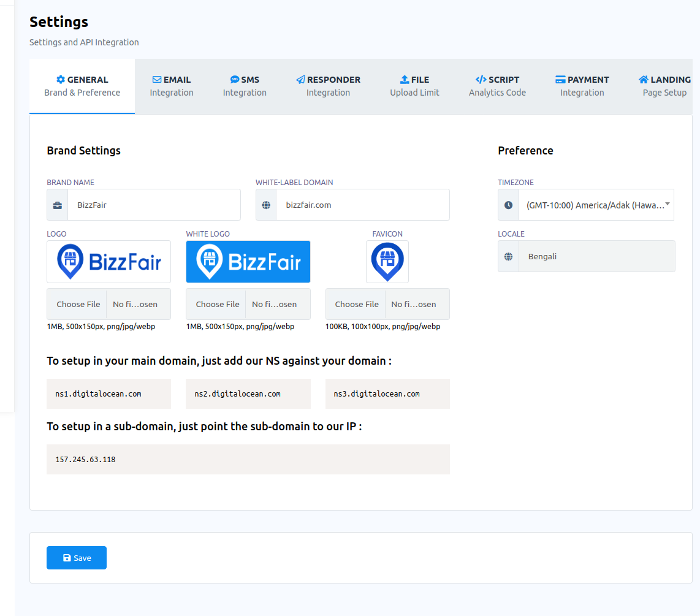
Task: Click the globe icon beside White-Label Domain
Action: click(266, 205)
